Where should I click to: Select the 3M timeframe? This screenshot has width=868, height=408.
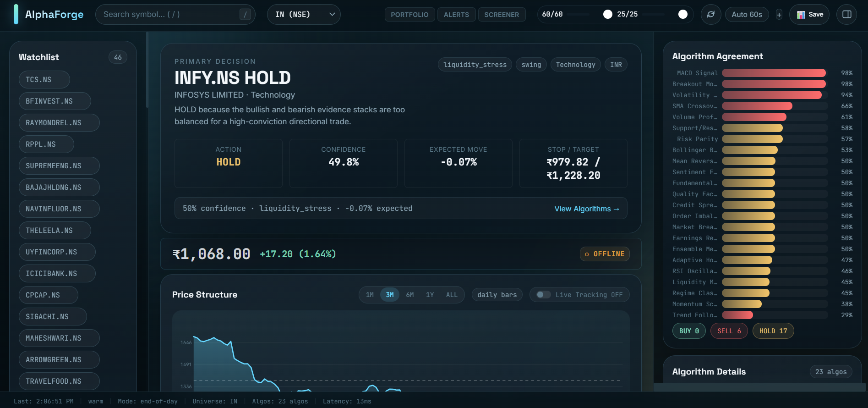pyautogui.click(x=390, y=295)
